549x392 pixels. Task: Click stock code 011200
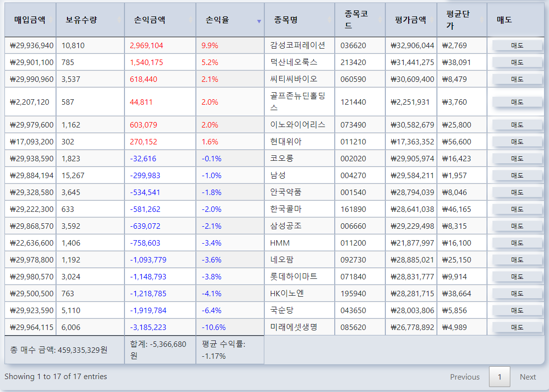pyautogui.click(x=353, y=243)
